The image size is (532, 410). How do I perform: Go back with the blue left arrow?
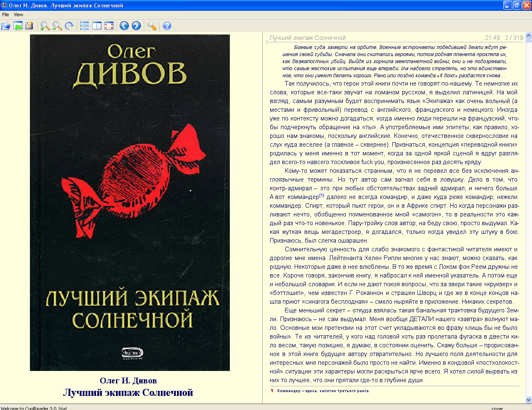124,26
